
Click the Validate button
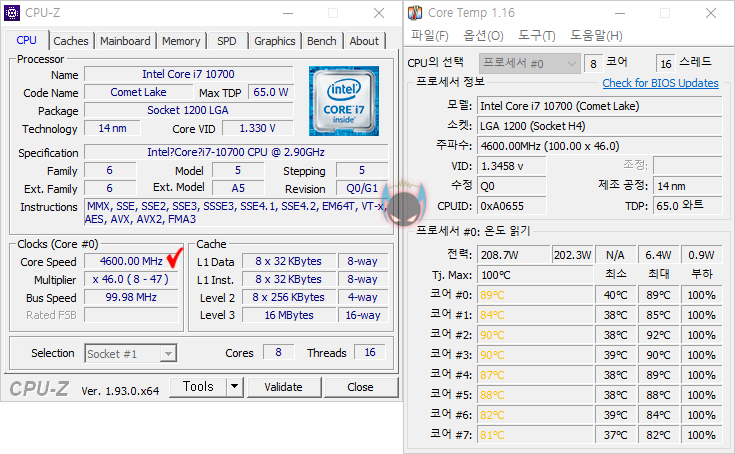(x=284, y=387)
